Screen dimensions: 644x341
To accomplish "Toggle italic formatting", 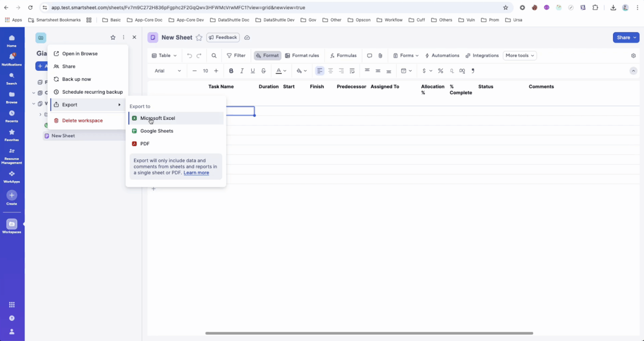I will coord(242,71).
